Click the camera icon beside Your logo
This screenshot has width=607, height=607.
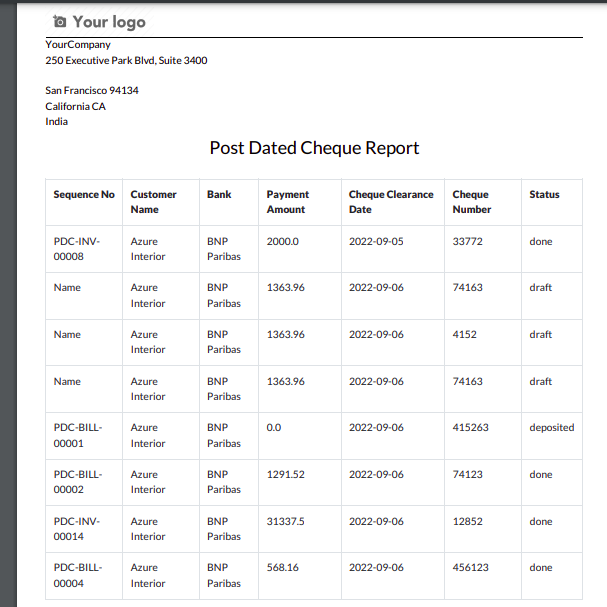coord(59,21)
